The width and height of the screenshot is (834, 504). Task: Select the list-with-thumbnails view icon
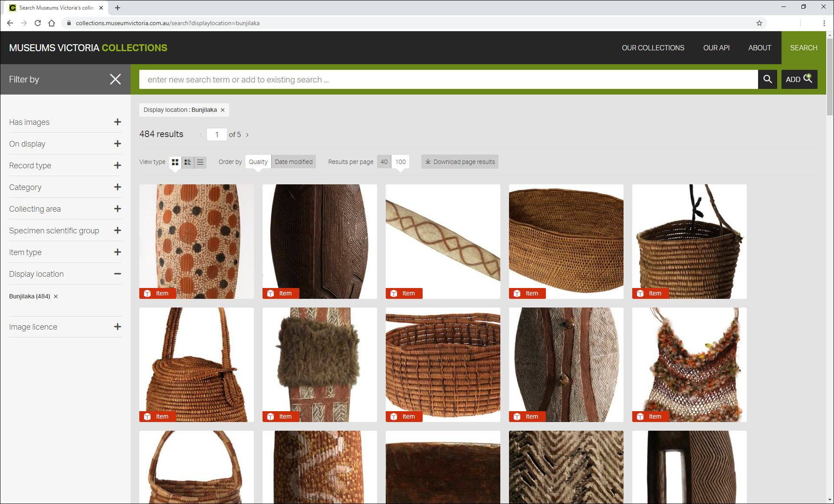point(188,162)
